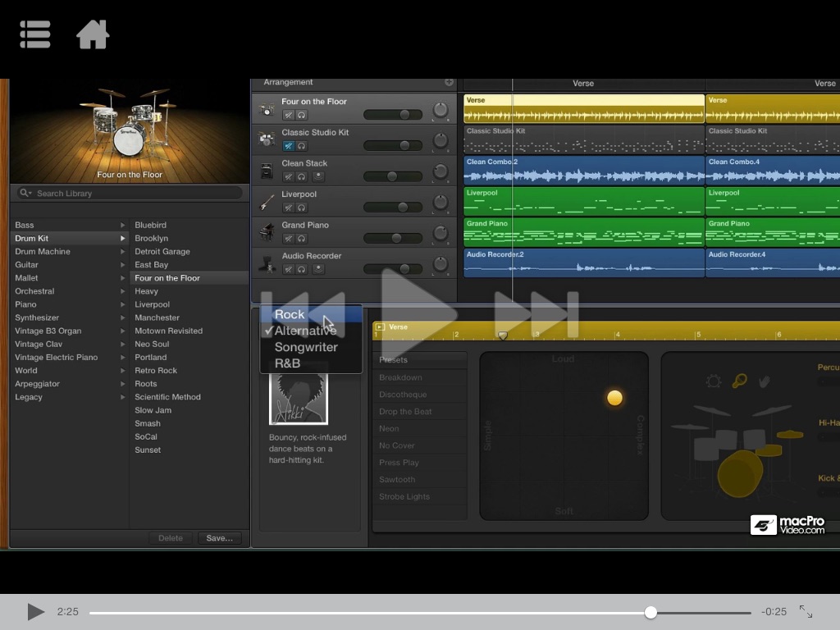Image resolution: width=840 pixels, height=630 pixels.
Task: Click the Clean Stack amp track icon
Action: (x=267, y=171)
